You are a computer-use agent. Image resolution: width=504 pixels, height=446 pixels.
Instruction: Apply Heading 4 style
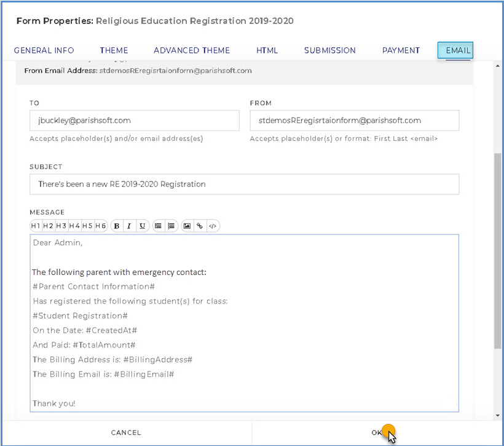(x=74, y=226)
